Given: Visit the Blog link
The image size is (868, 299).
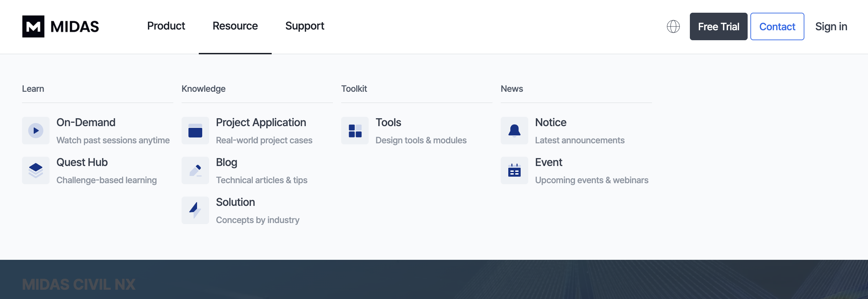Looking at the screenshot, I should point(227,162).
